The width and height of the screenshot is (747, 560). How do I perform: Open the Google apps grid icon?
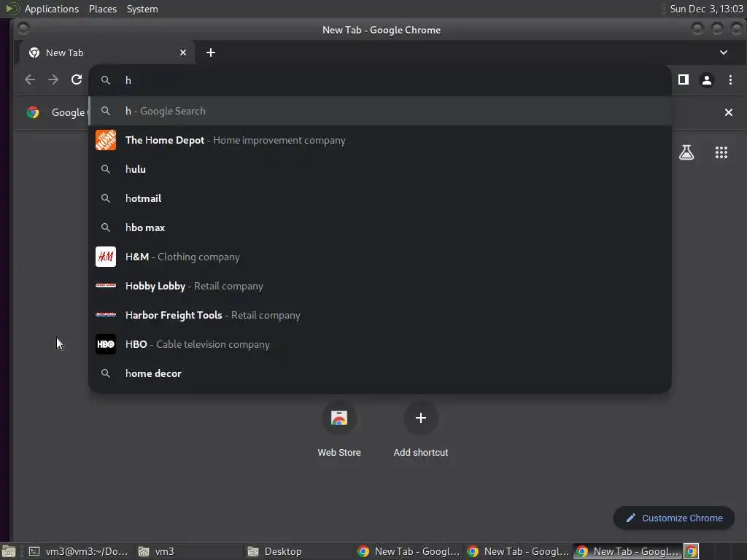click(721, 152)
